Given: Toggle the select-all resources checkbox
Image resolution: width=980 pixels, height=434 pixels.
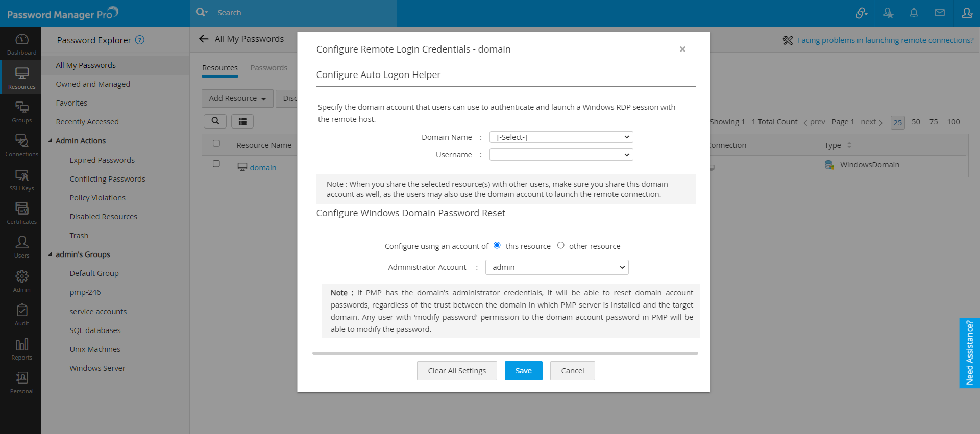Looking at the screenshot, I should coord(216,143).
